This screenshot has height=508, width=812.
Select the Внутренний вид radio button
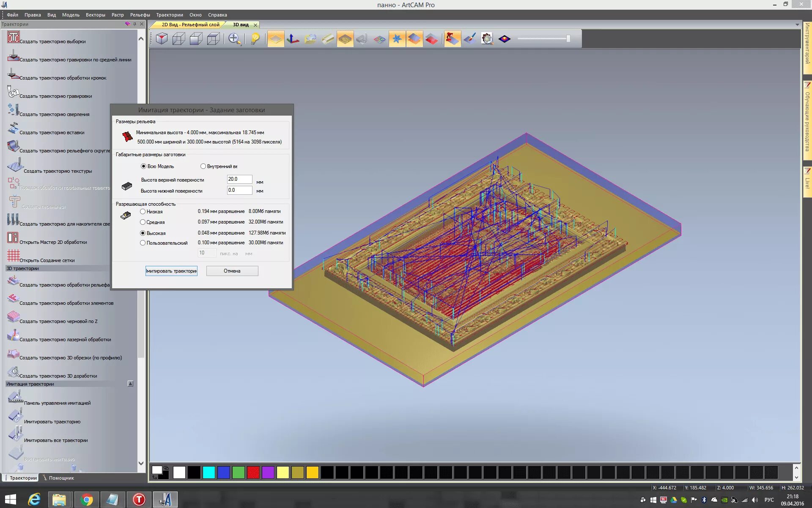coord(203,166)
